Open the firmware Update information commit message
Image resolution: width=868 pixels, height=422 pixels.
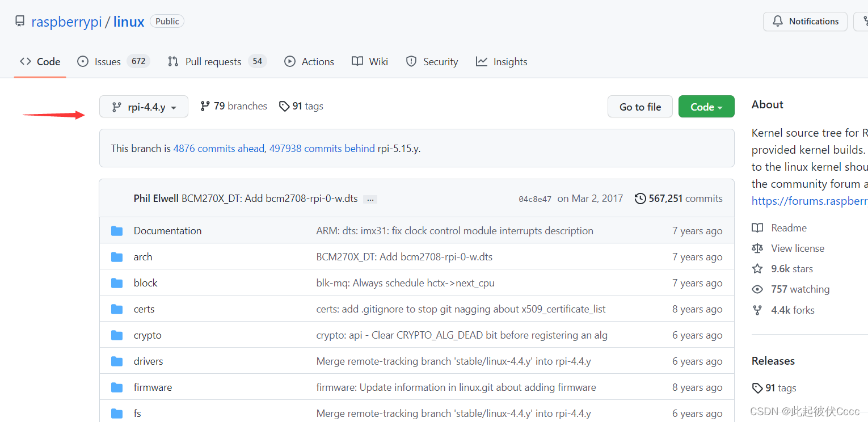click(x=456, y=387)
